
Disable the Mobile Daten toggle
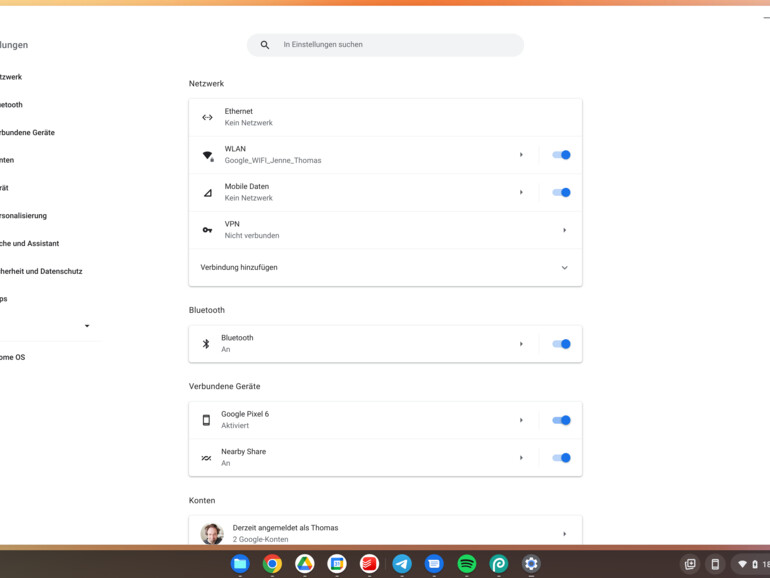click(x=561, y=193)
